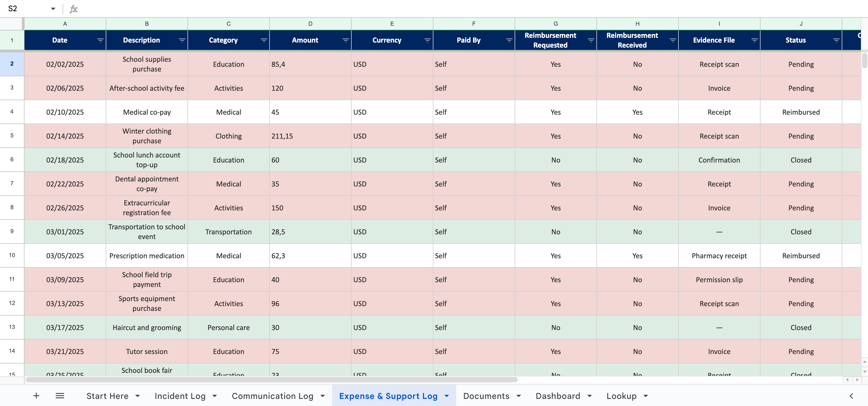Open the Dashboard tab dropdown arrow
The width and height of the screenshot is (868, 406).
coord(589,396)
